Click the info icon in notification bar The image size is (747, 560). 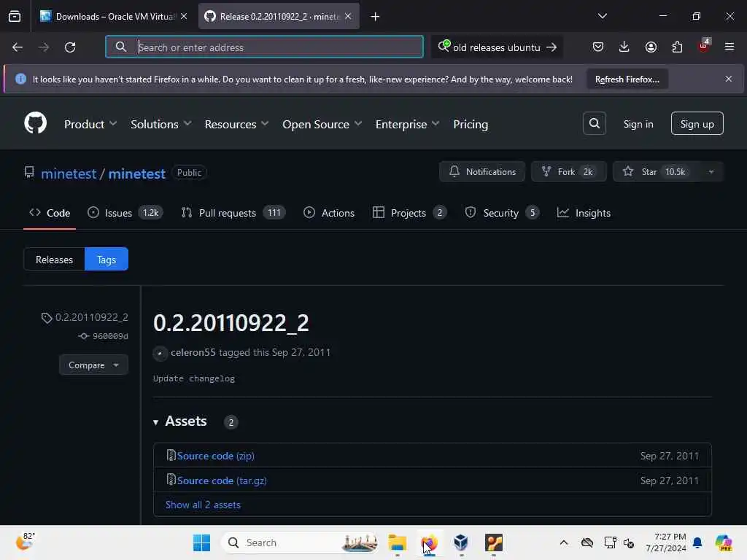(x=20, y=79)
